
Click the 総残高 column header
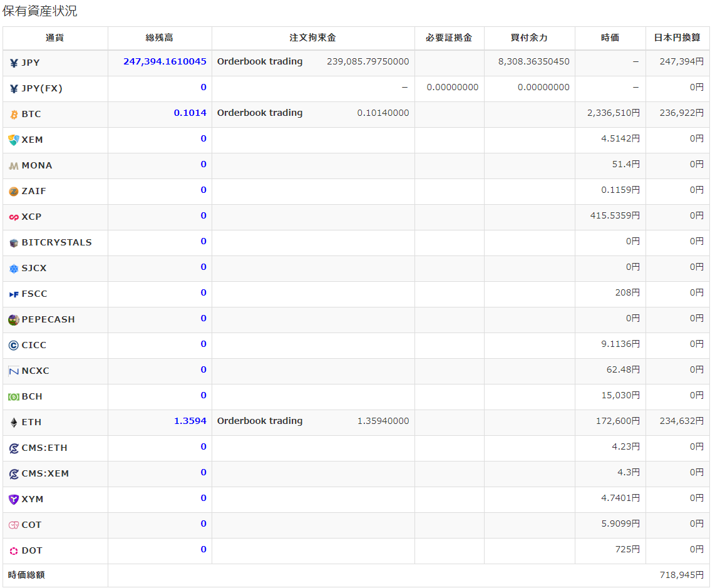tap(159, 38)
